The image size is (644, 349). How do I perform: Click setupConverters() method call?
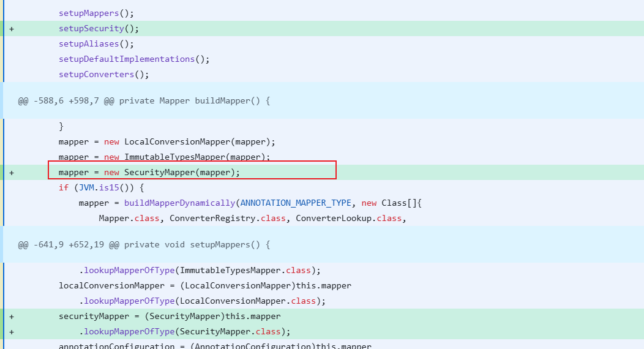pos(103,74)
